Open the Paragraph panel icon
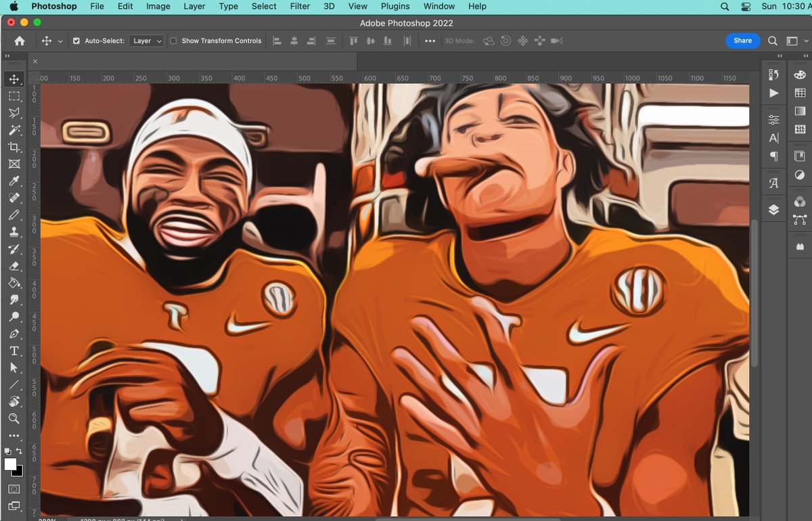812x521 pixels. [774, 156]
